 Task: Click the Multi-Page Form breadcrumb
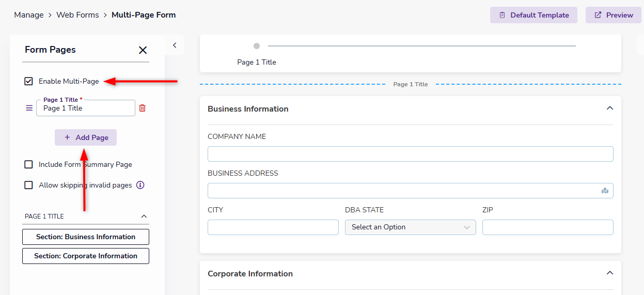point(144,15)
